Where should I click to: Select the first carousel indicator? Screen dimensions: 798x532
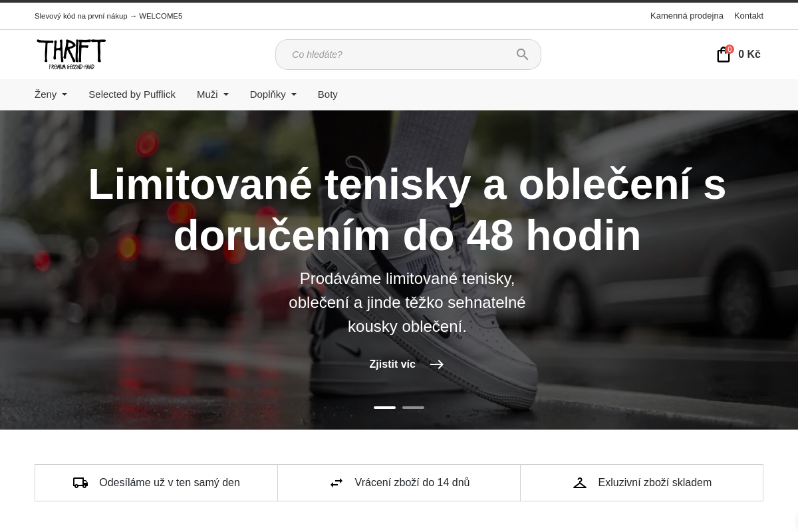[x=384, y=407]
